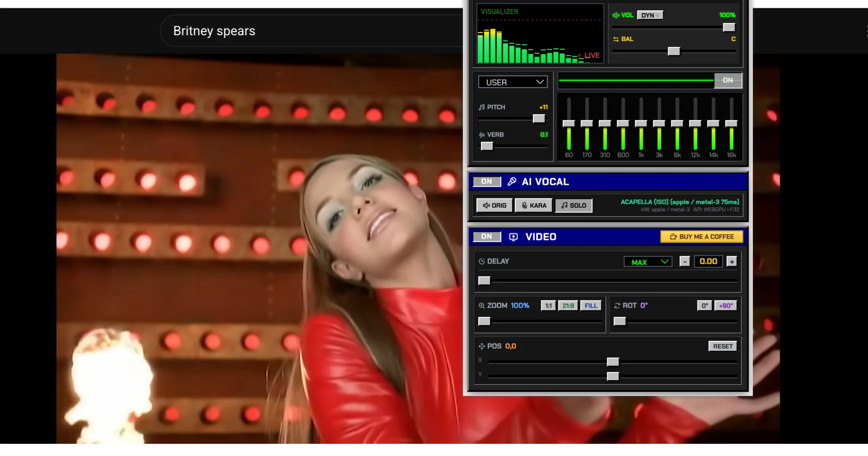Click the ROT rotate icon
The width and height of the screenshot is (868, 456).
pos(617,306)
